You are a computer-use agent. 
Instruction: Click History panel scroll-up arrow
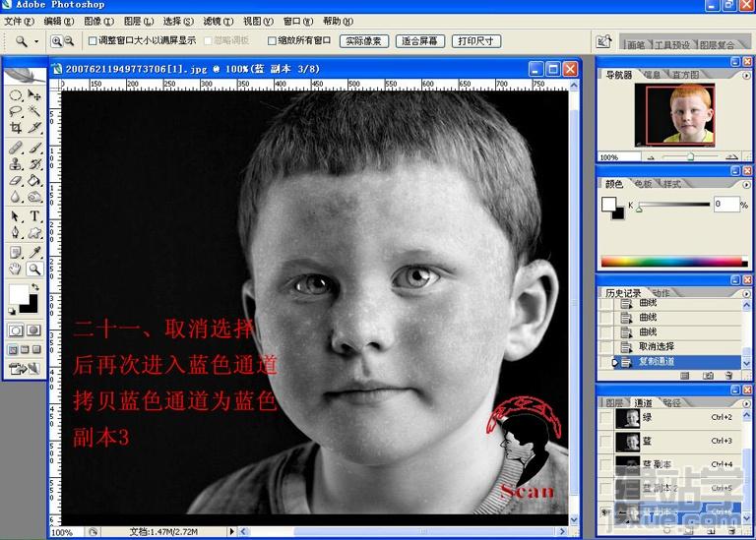click(x=746, y=305)
